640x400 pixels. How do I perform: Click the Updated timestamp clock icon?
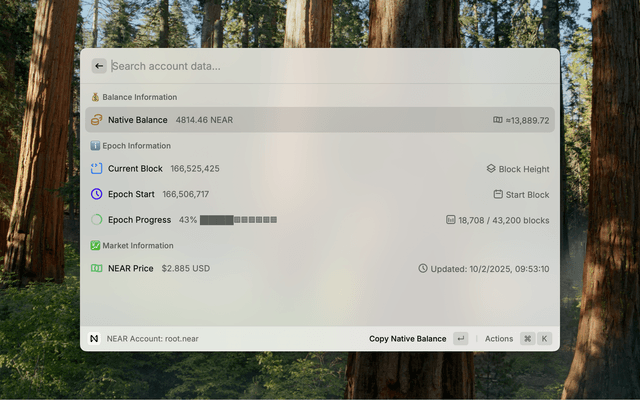[x=423, y=268]
